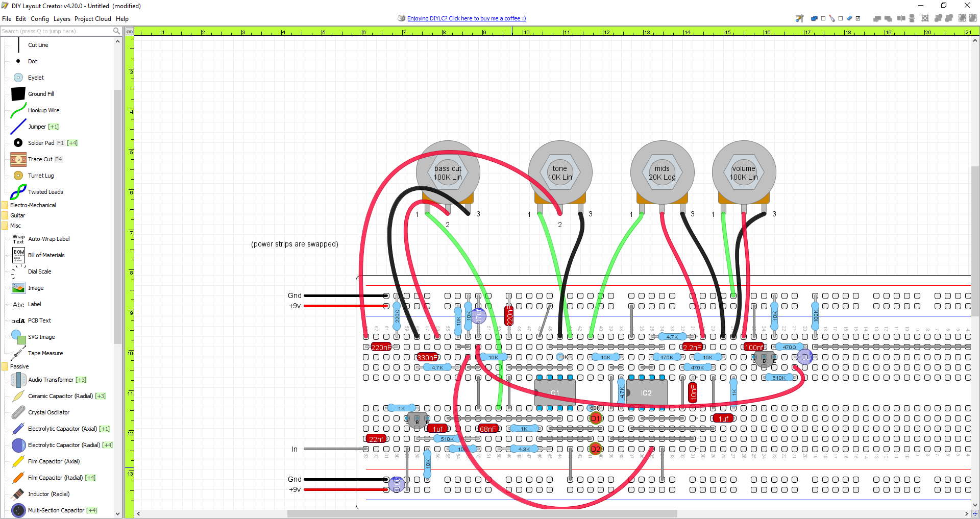This screenshot has height=519, width=980.
Task: Switch ruler units using the cm button
Action: point(130,31)
